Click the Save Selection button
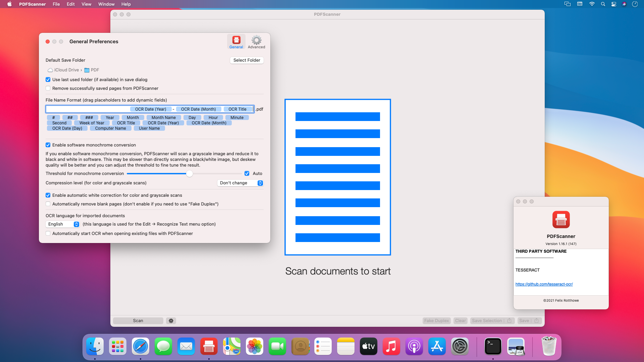 [x=487, y=321]
